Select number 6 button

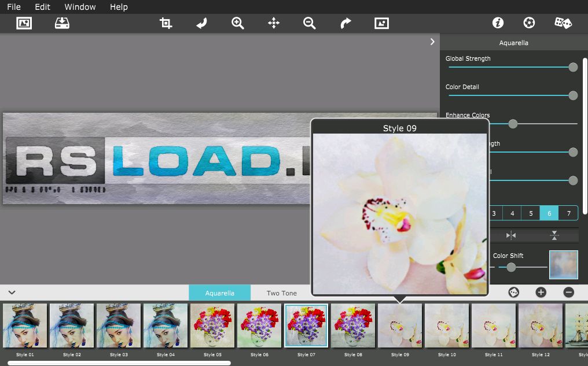(x=549, y=213)
